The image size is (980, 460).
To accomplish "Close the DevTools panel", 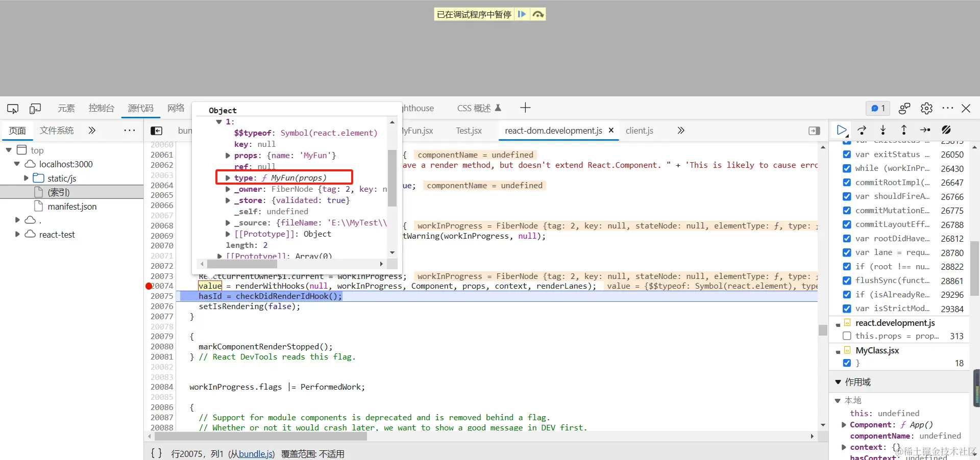I will [x=966, y=108].
